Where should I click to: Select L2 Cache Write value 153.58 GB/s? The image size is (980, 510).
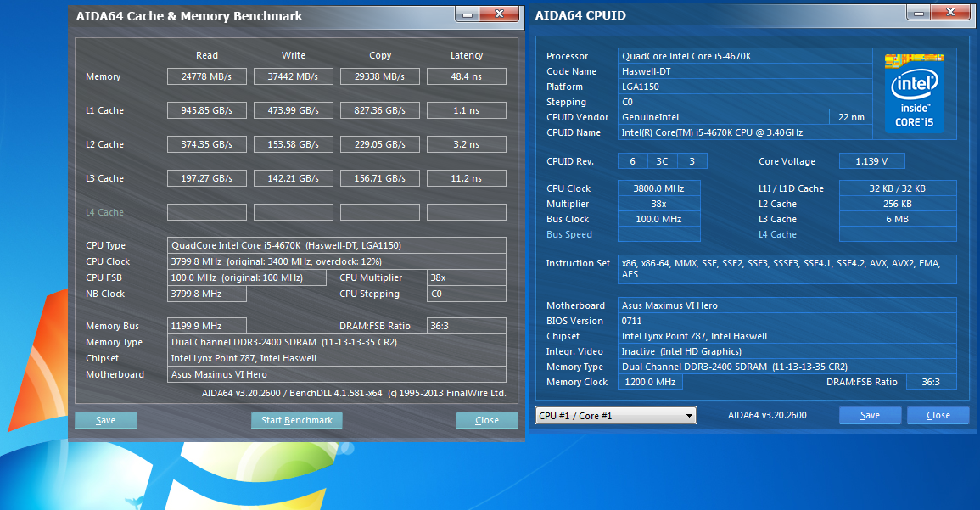coord(293,144)
